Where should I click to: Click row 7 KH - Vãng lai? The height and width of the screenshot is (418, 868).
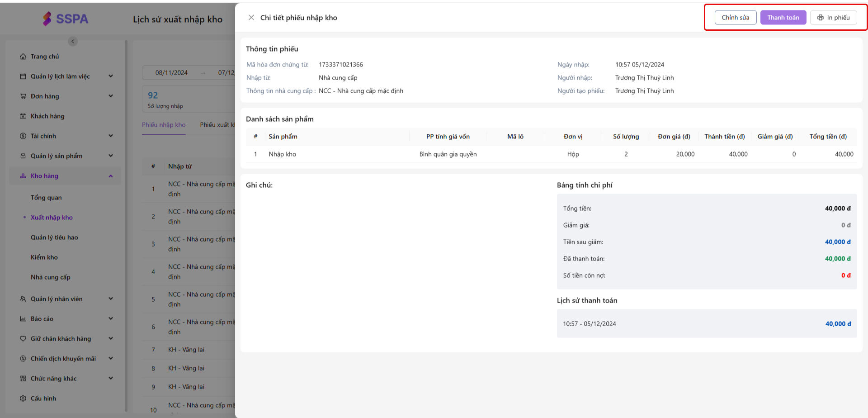[x=189, y=350]
